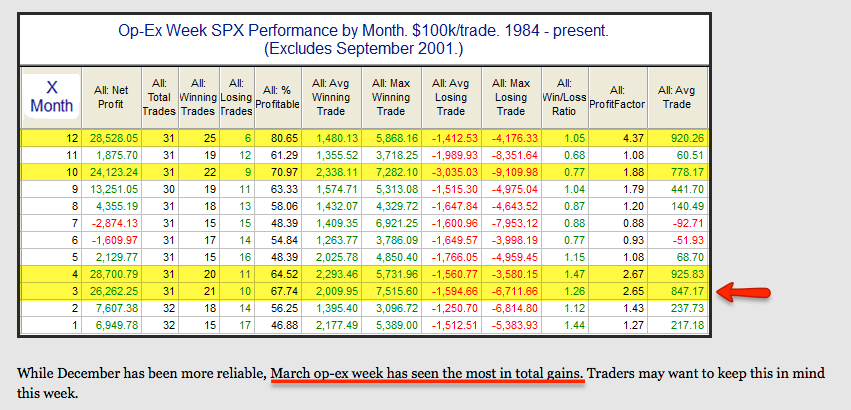Click the All: Avg Trade column header
Viewport: 851px width, 410px height.
pyautogui.click(x=678, y=98)
